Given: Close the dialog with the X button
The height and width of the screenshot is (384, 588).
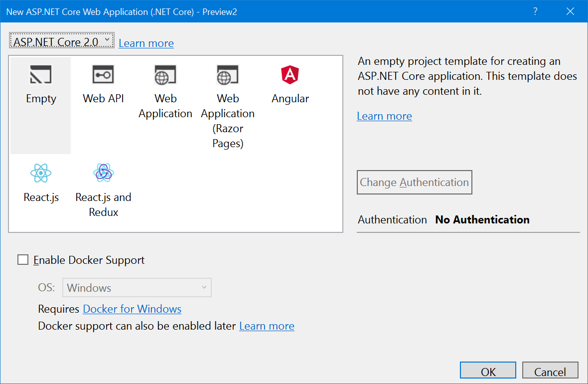Looking at the screenshot, I should pos(570,11).
